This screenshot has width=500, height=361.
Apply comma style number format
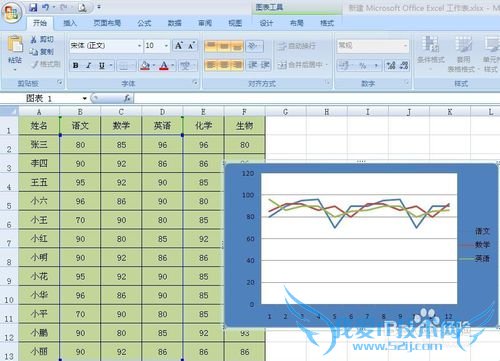pyautogui.click(x=376, y=65)
